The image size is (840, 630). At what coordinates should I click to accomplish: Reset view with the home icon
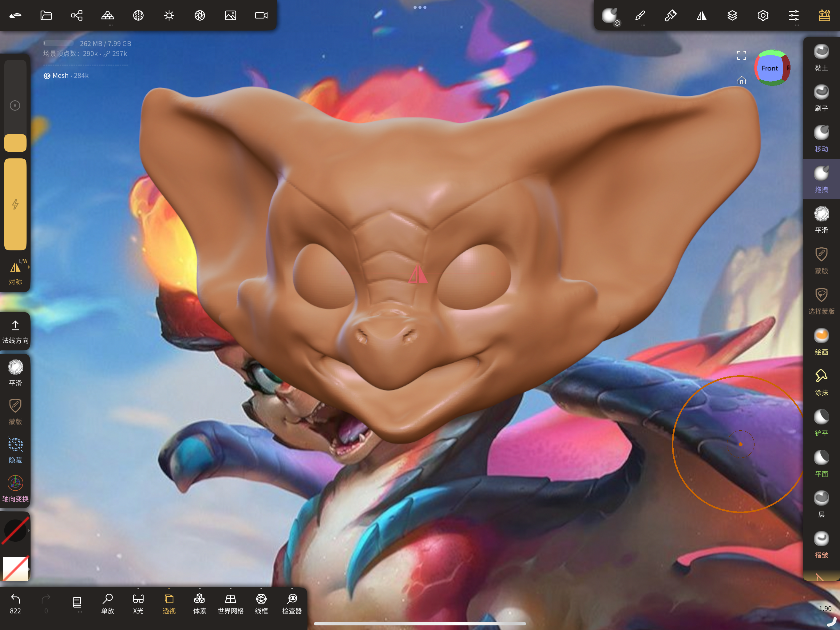coord(741,80)
